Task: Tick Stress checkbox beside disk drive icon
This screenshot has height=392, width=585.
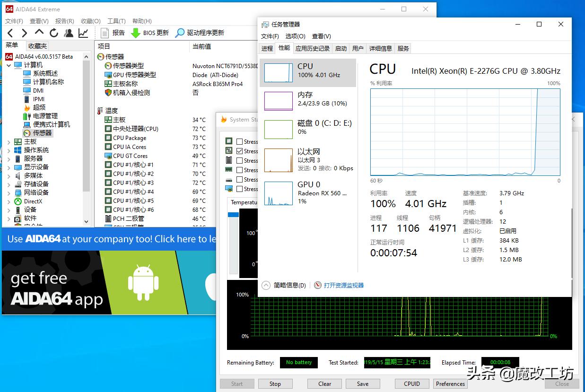Action: [x=240, y=179]
